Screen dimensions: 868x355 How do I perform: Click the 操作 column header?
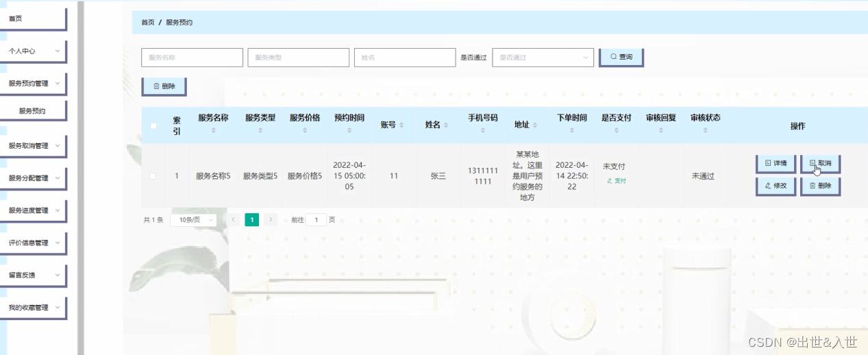click(x=798, y=126)
